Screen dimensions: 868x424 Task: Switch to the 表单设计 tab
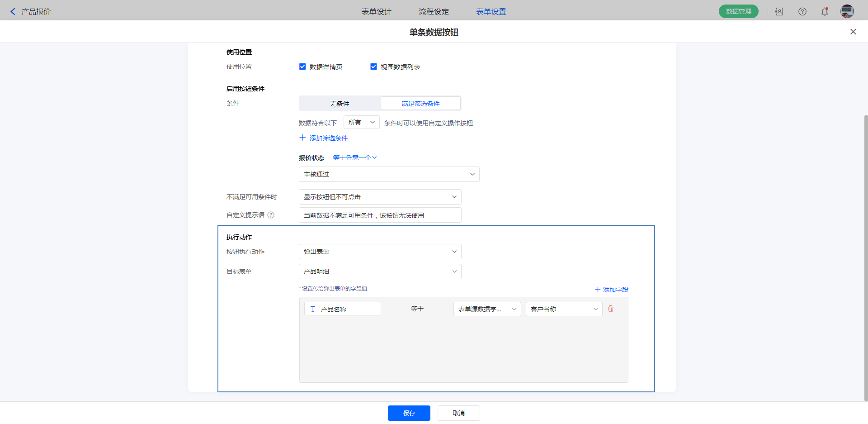point(376,12)
